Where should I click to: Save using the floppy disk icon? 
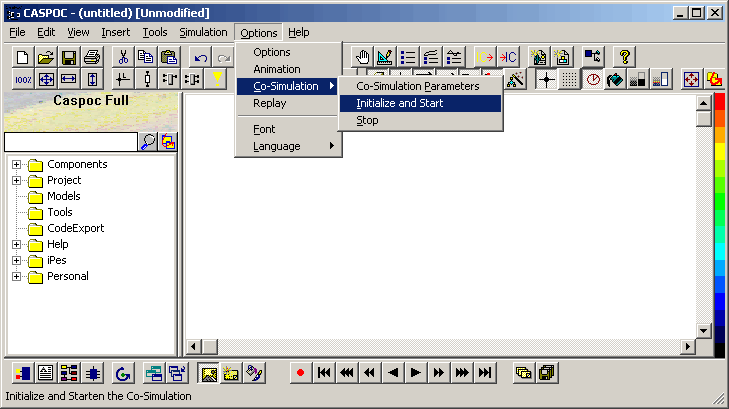69,57
